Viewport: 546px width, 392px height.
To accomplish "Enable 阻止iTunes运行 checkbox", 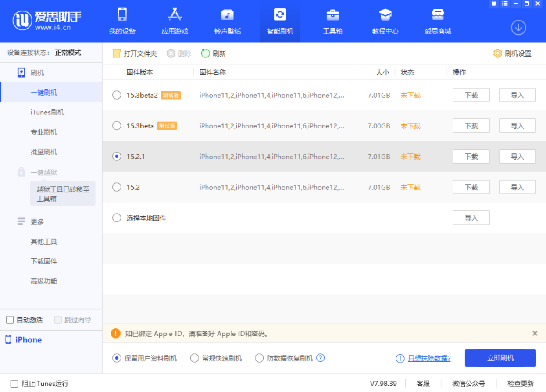I will [x=14, y=384].
